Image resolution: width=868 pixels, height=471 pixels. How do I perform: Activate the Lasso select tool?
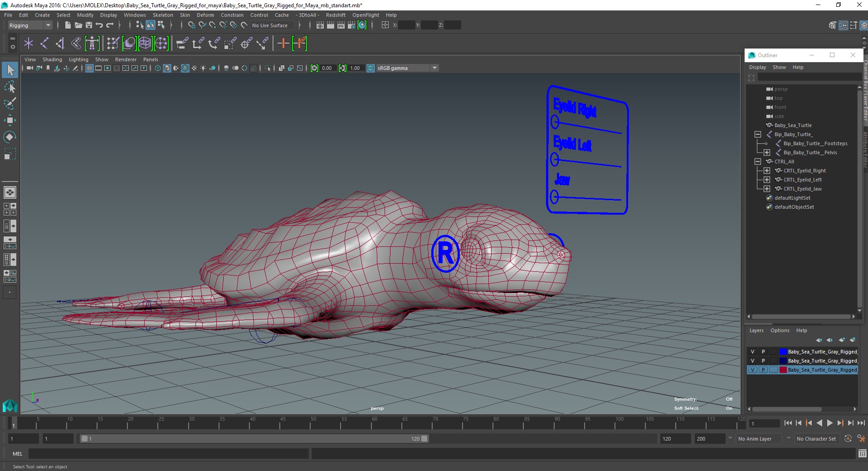(x=10, y=87)
